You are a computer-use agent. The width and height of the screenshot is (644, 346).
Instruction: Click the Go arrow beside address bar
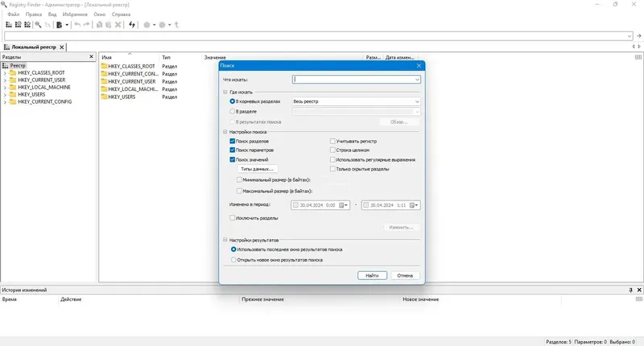638,36
